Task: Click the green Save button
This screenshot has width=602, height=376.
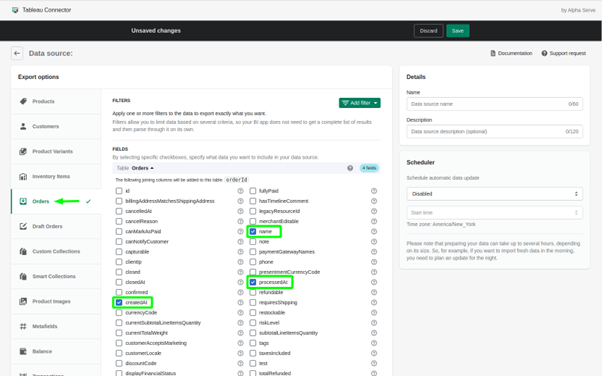Action: (x=458, y=31)
